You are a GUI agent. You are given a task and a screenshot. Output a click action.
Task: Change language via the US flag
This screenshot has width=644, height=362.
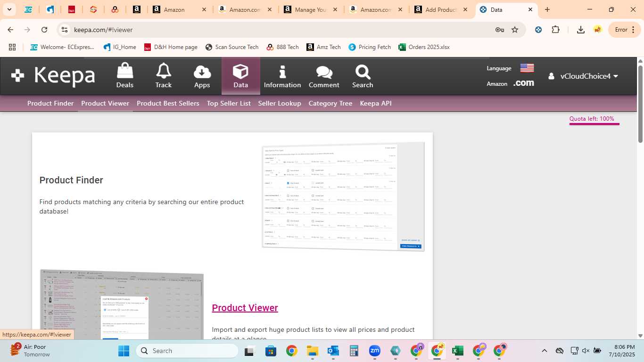click(527, 68)
